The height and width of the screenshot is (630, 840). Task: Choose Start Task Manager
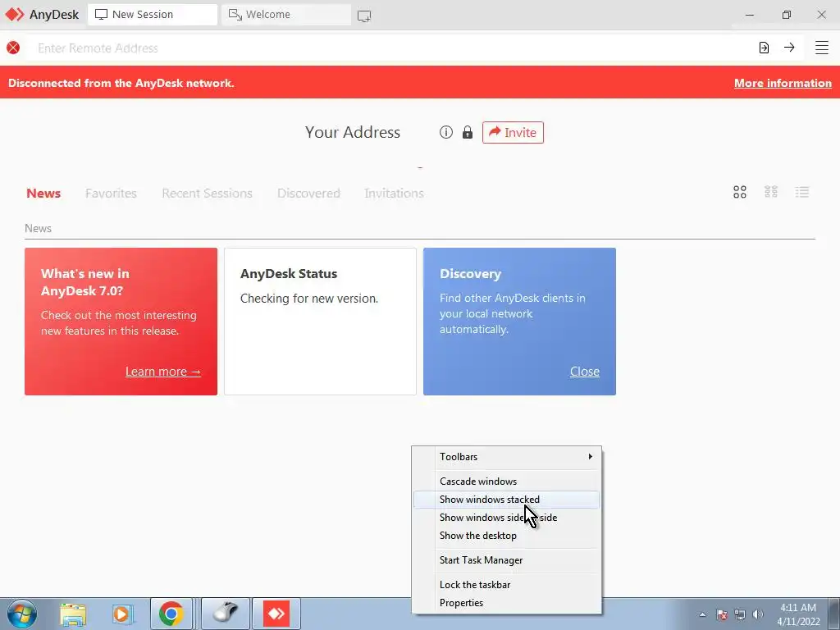point(506,559)
